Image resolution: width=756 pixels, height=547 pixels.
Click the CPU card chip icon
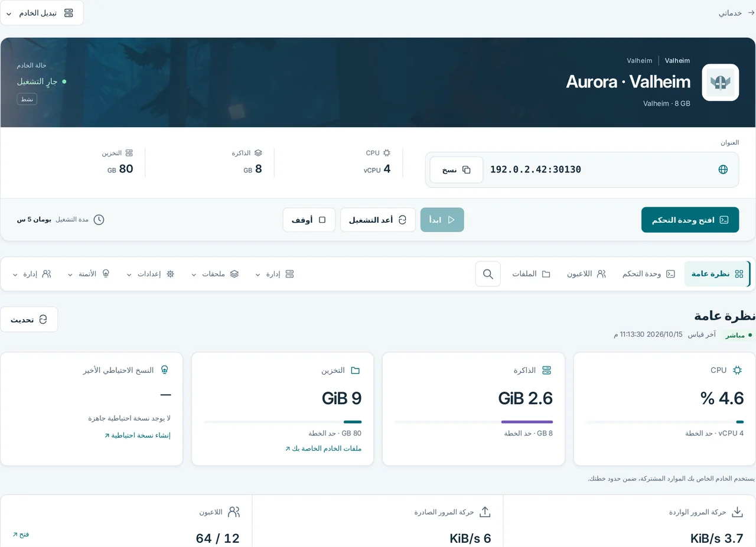tap(737, 370)
